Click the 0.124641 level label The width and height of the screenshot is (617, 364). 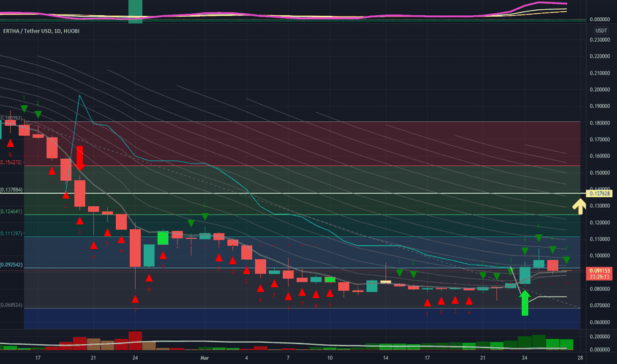pyautogui.click(x=11, y=211)
